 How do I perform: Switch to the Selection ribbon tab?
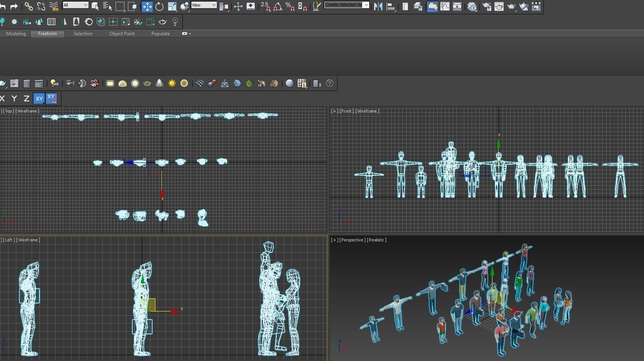[x=83, y=34]
